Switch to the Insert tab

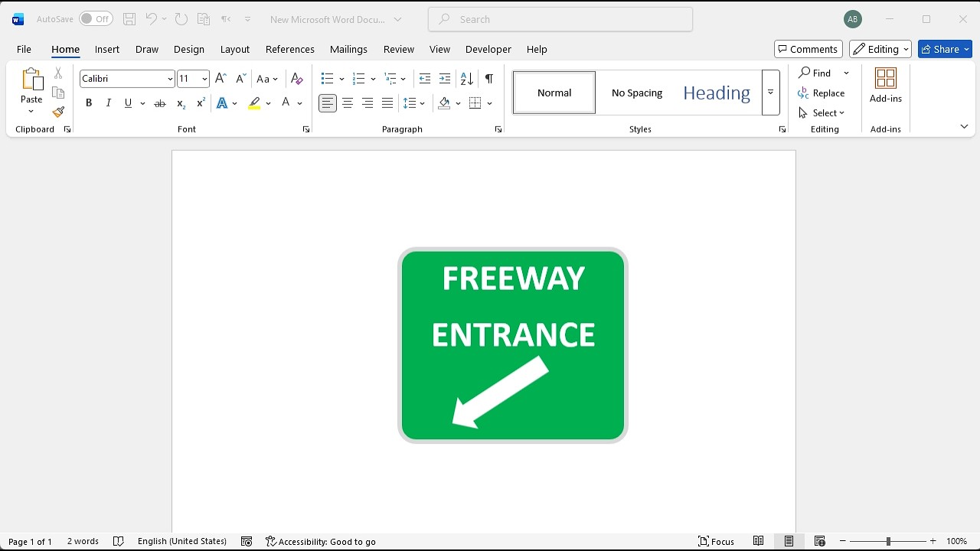pos(107,49)
